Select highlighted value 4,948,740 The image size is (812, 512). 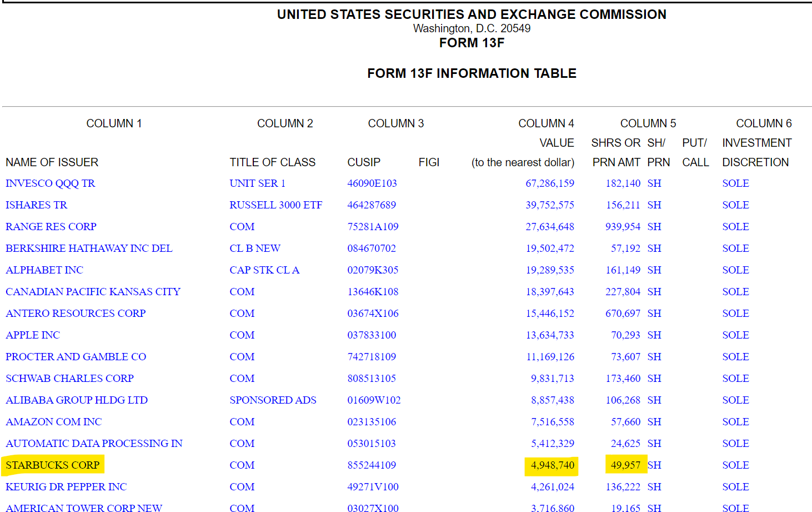click(x=553, y=465)
